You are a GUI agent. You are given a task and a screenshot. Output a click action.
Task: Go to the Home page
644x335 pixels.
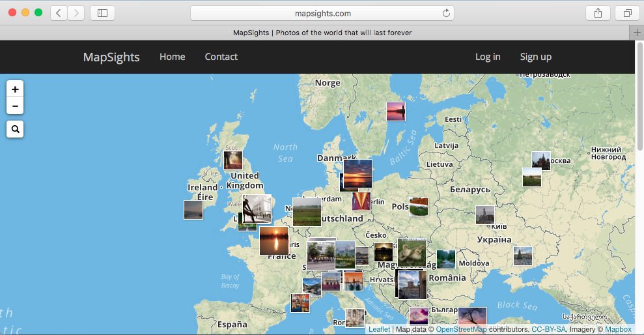tap(172, 57)
